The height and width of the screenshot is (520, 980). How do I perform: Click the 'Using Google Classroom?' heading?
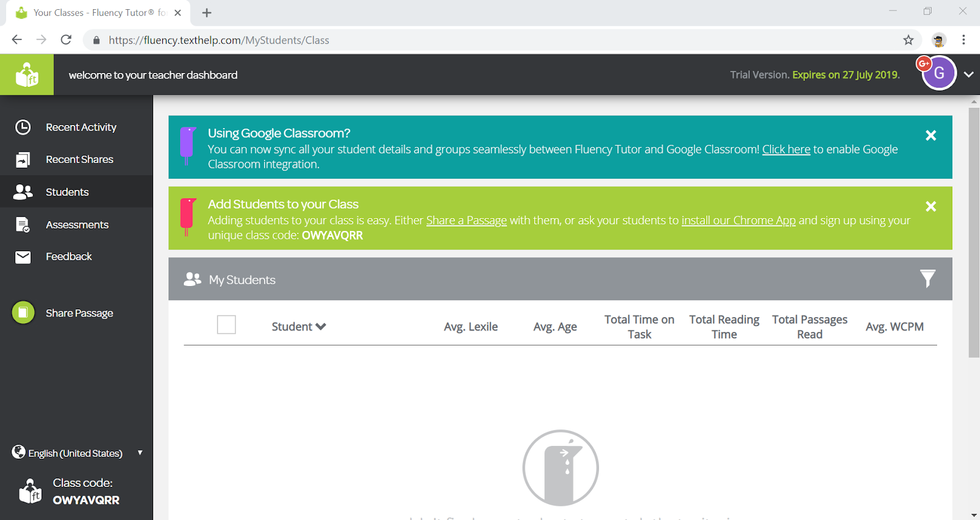point(279,133)
